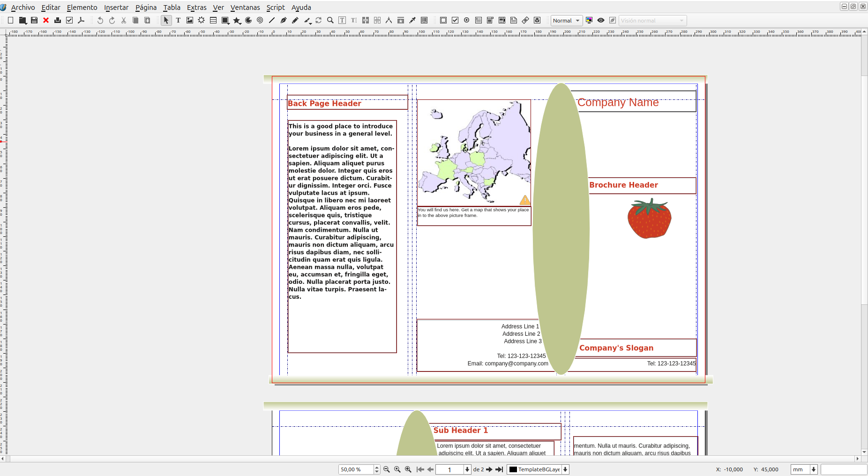Screen dimensions: 868x476
Task: Insert a PDF Link Annotation chain icon
Action: 525,20
